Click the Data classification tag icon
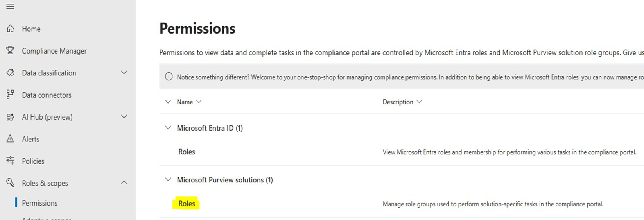The image size is (644, 220). point(11,73)
